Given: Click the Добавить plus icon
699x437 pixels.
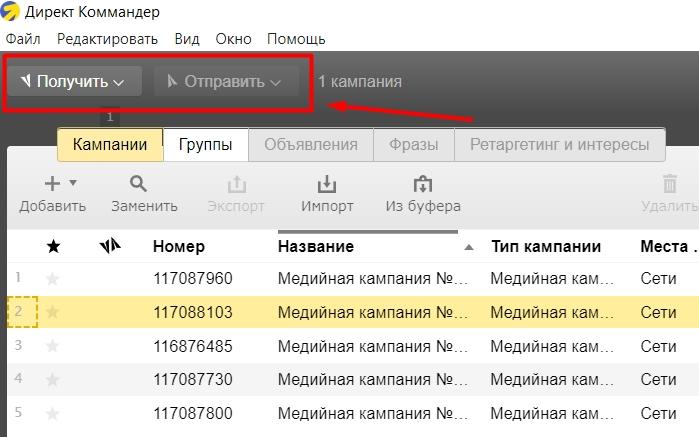Looking at the screenshot, I should click(x=53, y=183).
